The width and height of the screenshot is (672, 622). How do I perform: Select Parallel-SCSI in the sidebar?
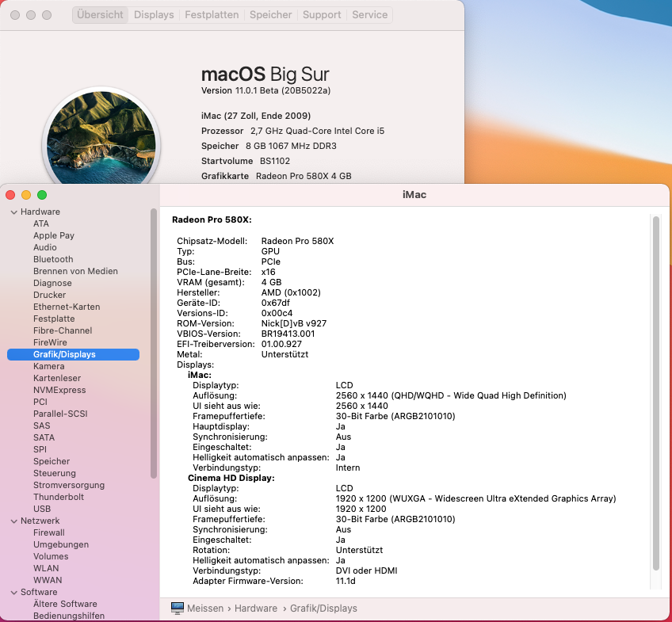(60, 414)
